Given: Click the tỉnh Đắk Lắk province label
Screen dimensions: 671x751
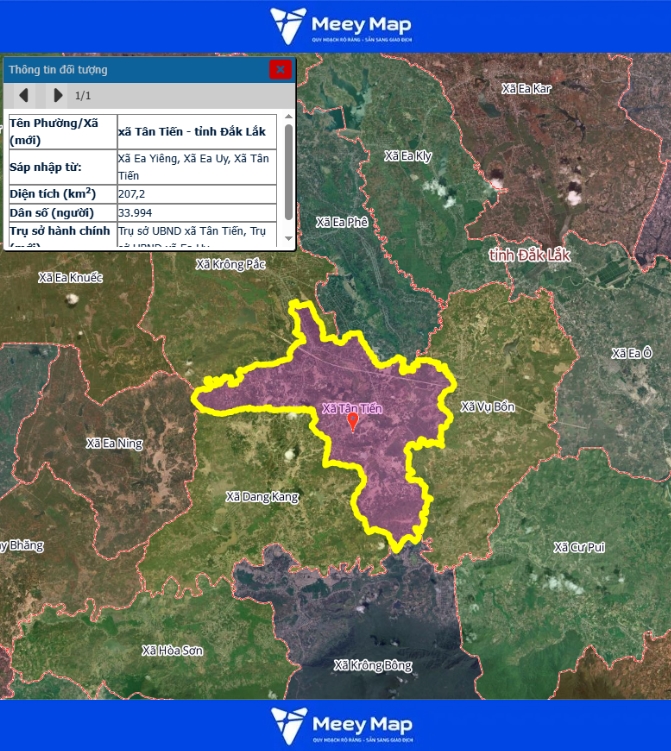Looking at the screenshot, I should click(x=529, y=256).
